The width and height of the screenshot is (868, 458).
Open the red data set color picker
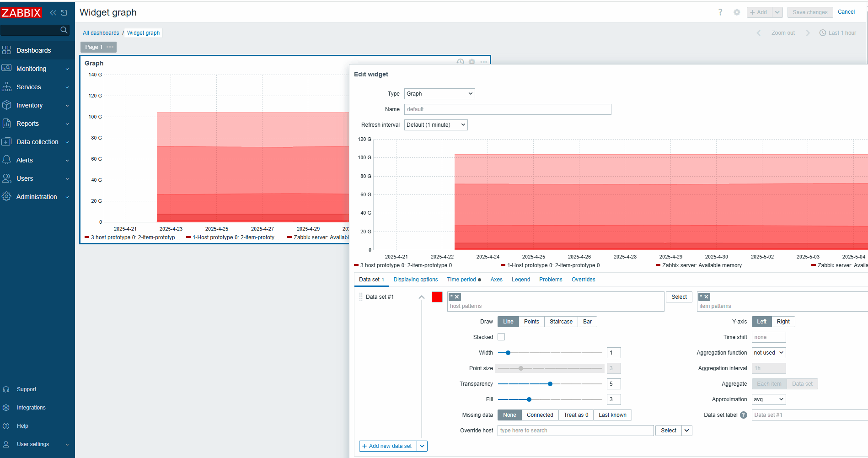(x=437, y=297)
